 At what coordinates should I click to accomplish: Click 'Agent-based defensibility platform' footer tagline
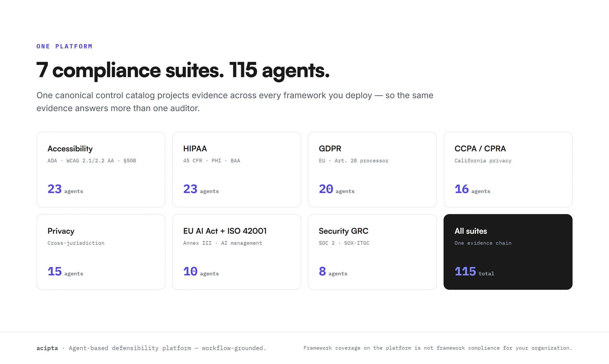click(x=167, y=348)
